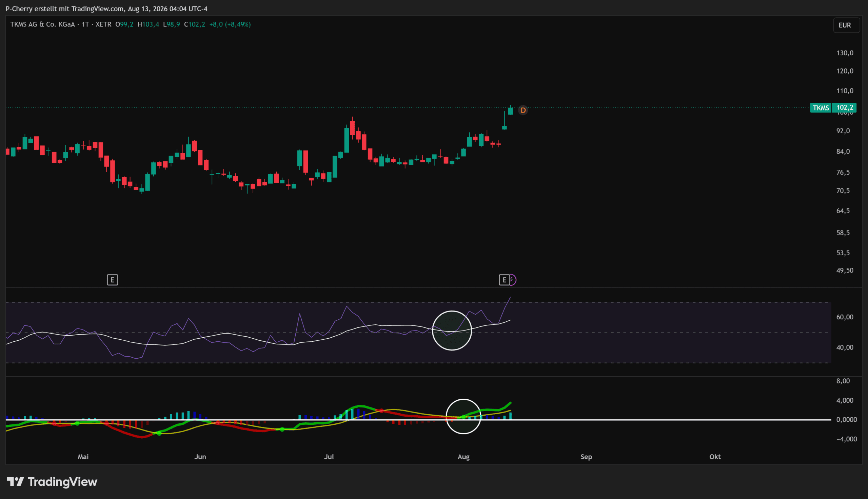Click the RSI scale value "40,00"
The width and height of the screenshot is (868, 499).
[845, 347]
